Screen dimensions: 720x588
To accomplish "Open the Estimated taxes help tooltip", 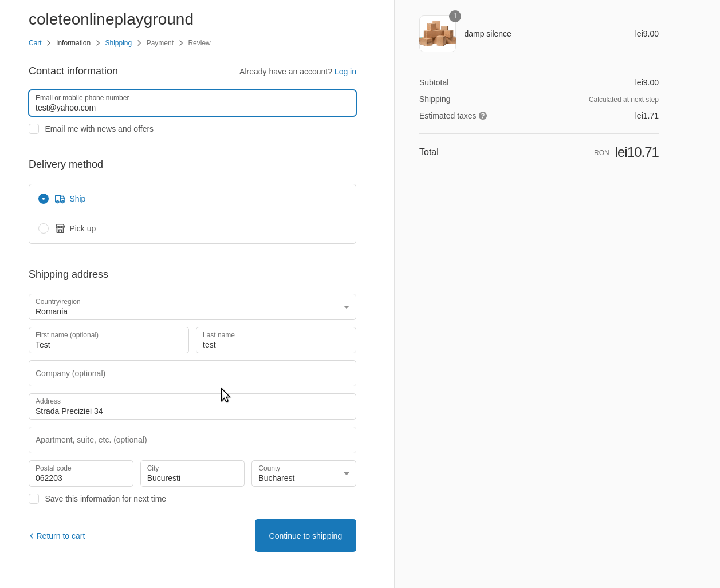I will coord(483,116).
